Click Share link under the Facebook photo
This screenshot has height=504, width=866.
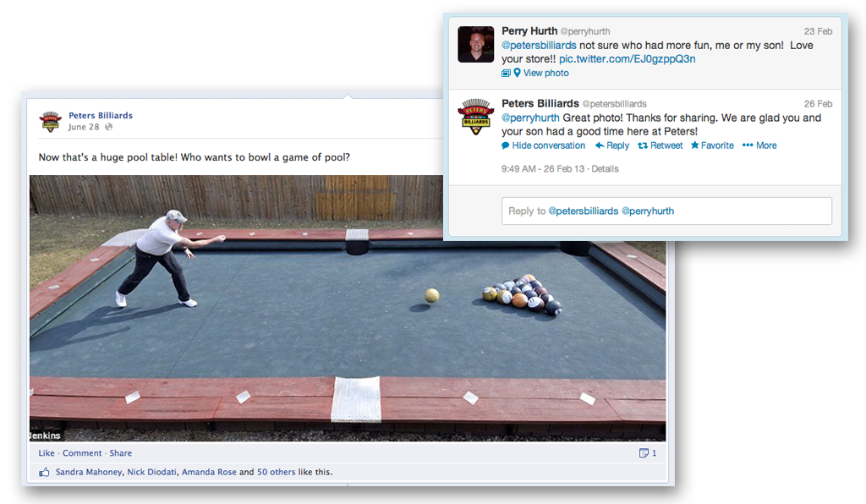pos(121,453)
